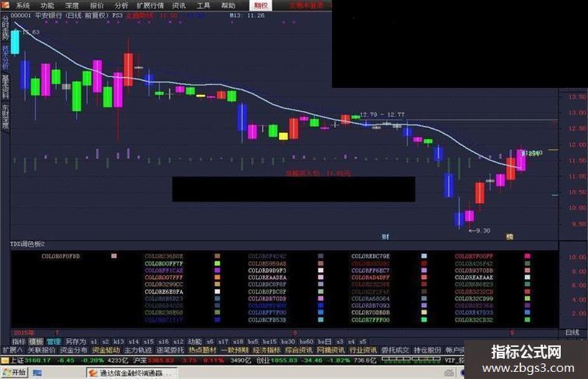
Task: Open the 资金驱动 bottom tab
Action: 106,350
